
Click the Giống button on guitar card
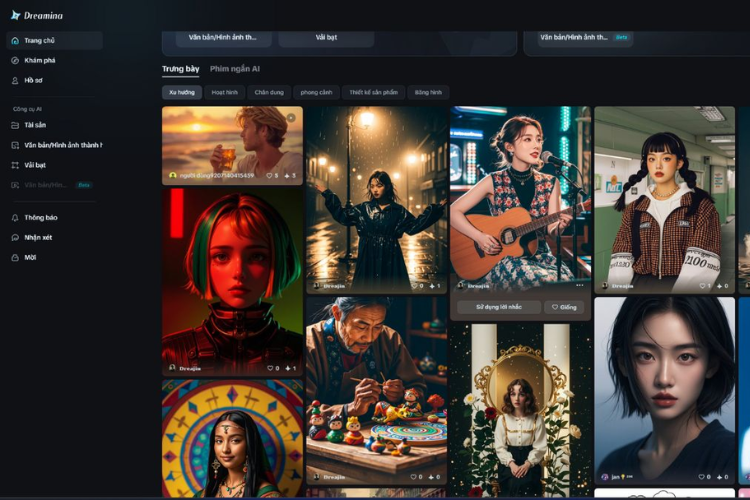[x=564, y=307]
